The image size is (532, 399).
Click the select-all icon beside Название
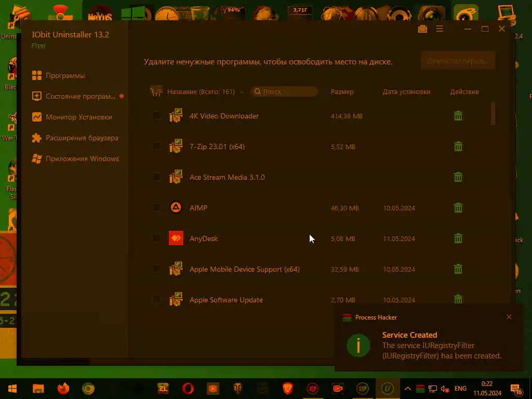click(156, 91)
